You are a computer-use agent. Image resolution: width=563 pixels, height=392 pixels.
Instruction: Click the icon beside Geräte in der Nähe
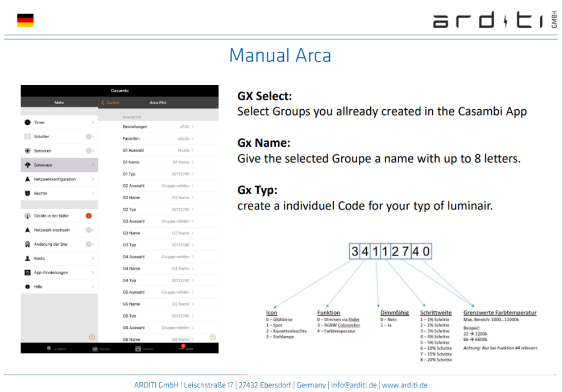click(x=28, y=216)
